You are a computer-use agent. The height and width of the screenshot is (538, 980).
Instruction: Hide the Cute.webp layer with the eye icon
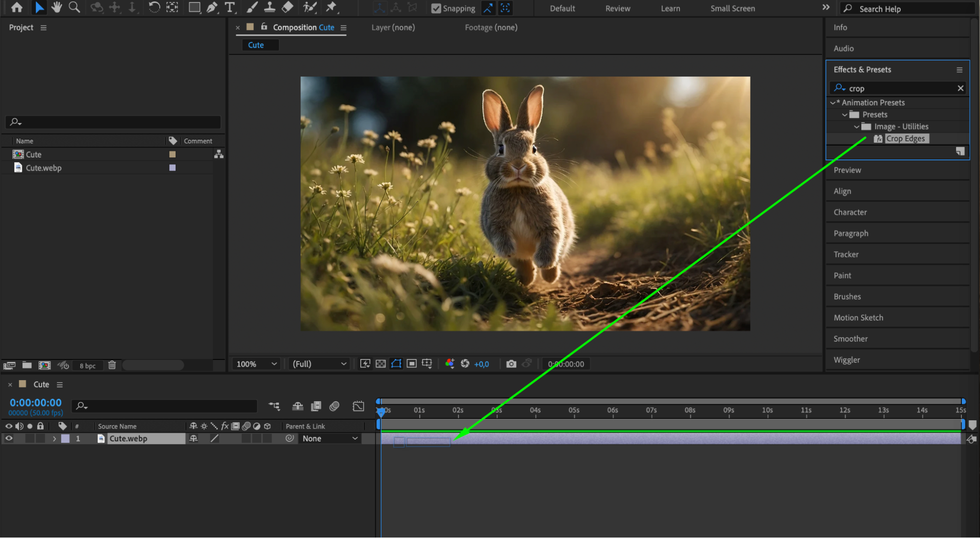9,438
